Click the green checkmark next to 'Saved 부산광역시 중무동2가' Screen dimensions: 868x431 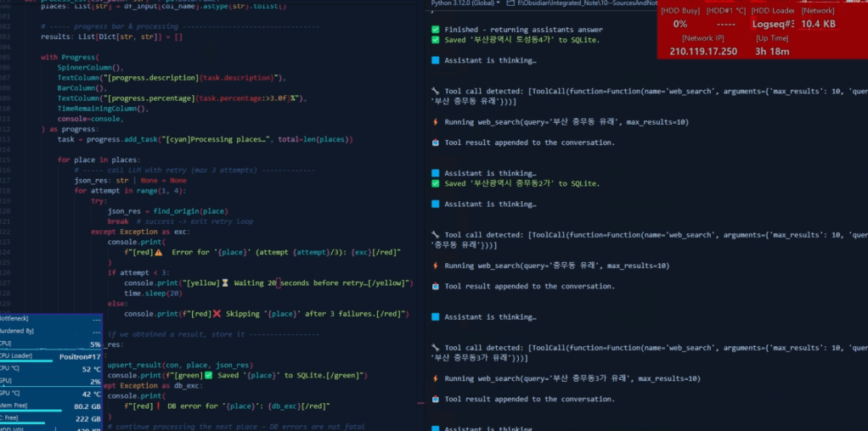tap(435, 183)
